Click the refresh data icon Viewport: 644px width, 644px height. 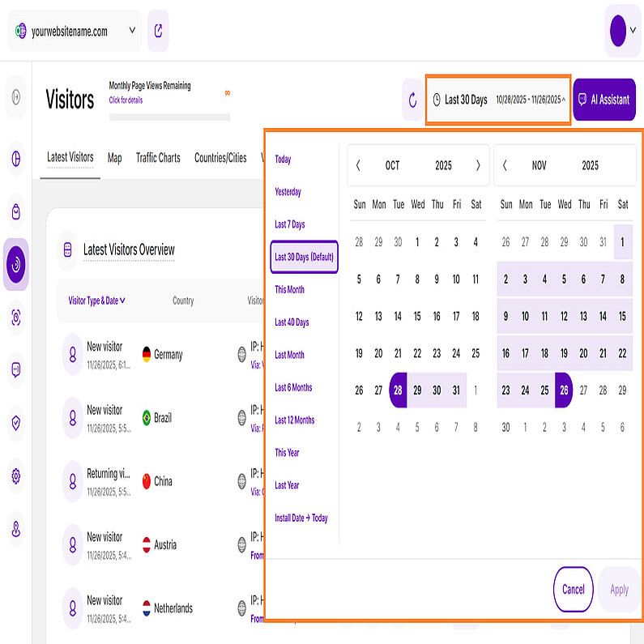(x=412, y=100)
